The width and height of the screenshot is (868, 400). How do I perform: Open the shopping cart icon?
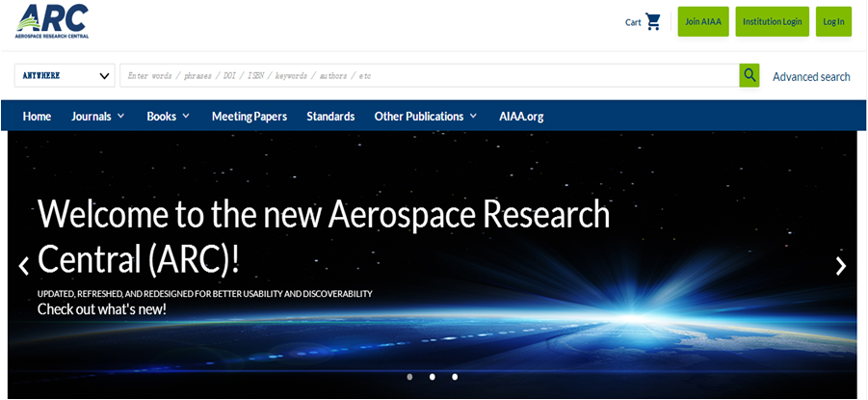point(653,21)
